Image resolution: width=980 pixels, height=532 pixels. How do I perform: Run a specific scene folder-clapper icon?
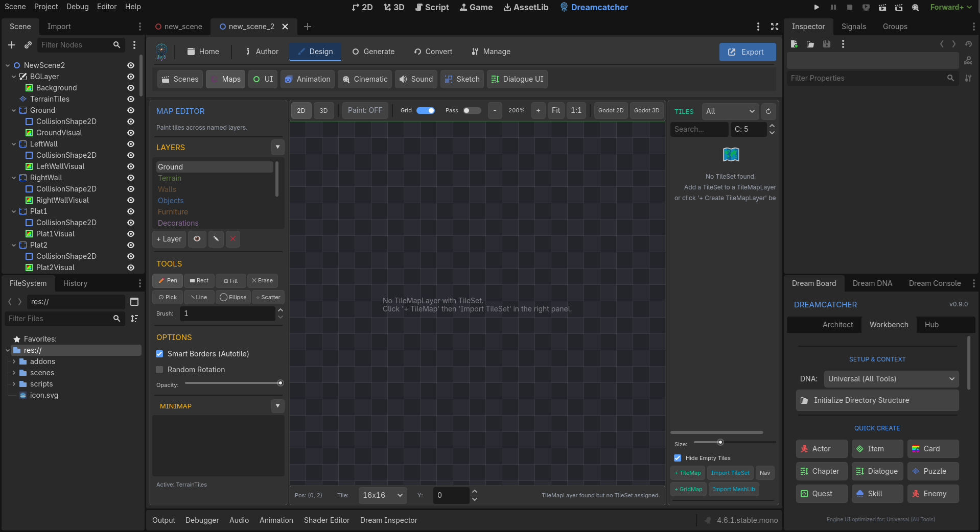pyautogui.click(x=899, y=7)
